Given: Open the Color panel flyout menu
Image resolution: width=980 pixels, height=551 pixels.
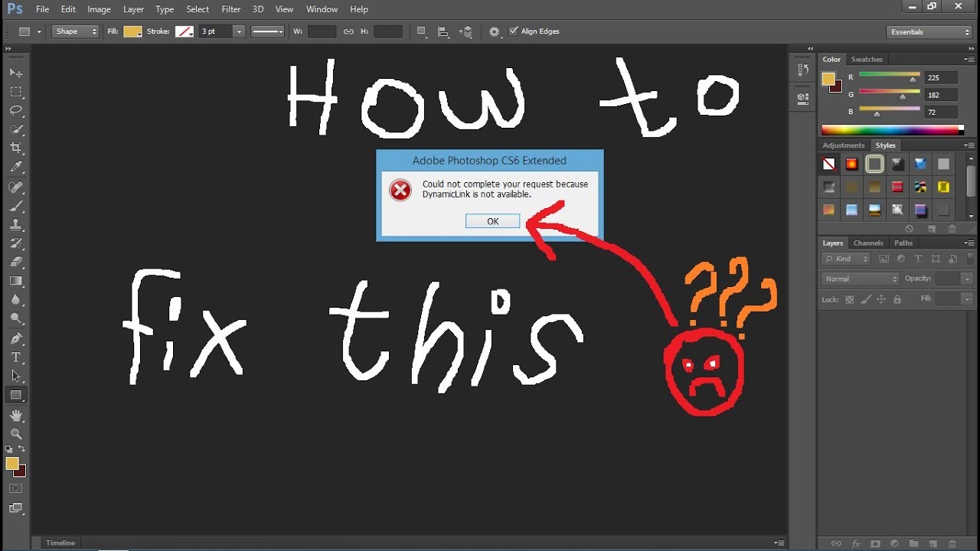Looking at the screenshot, I should point(969,59).
